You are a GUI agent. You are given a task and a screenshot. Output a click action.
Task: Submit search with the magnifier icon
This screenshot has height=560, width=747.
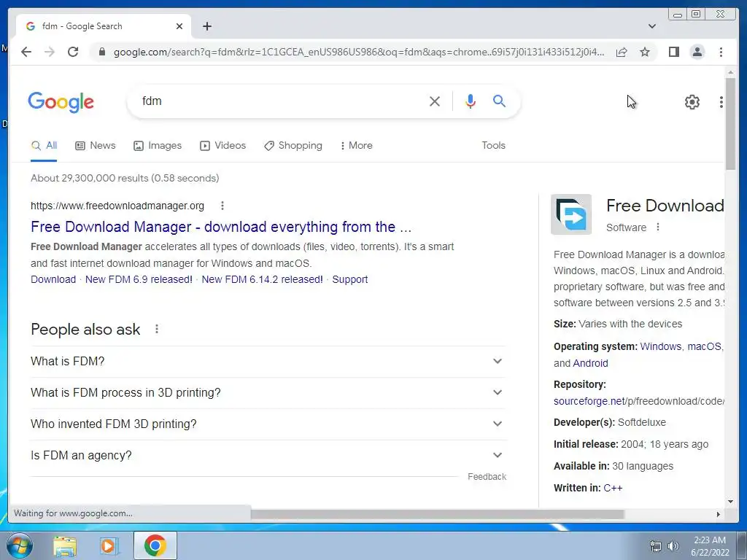[499, 101]
